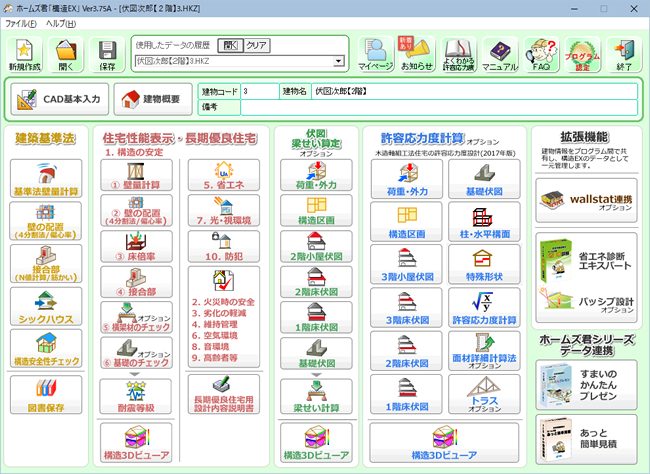Open 構造3Dビューア under 許容応力度計算
This screenshot has height=474, width=650.
[x=444, y=442]
